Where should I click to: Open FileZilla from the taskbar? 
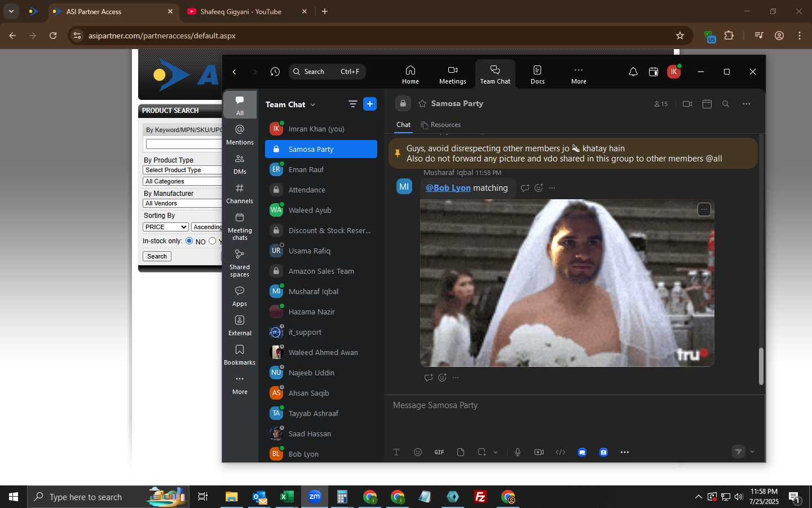480,497
